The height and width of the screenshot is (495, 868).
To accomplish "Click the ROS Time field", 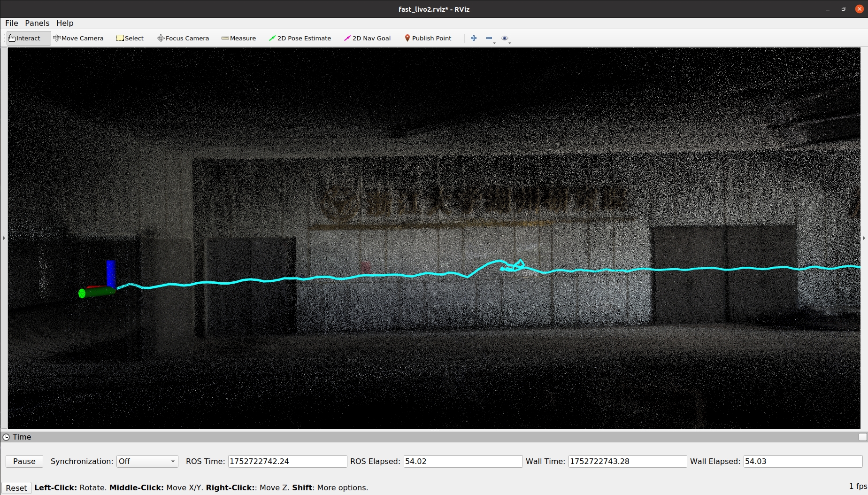I will pyautogui.click(x=287, y=461).
